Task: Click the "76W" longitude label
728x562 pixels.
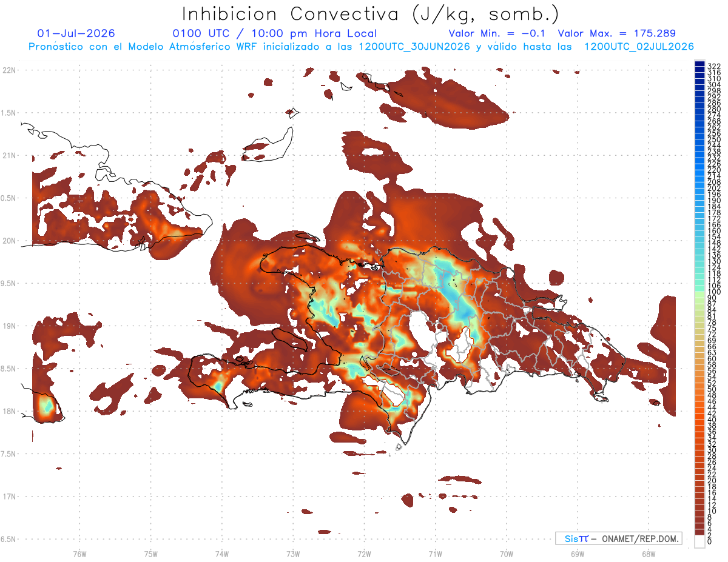Action: click(x=79, y=554)
